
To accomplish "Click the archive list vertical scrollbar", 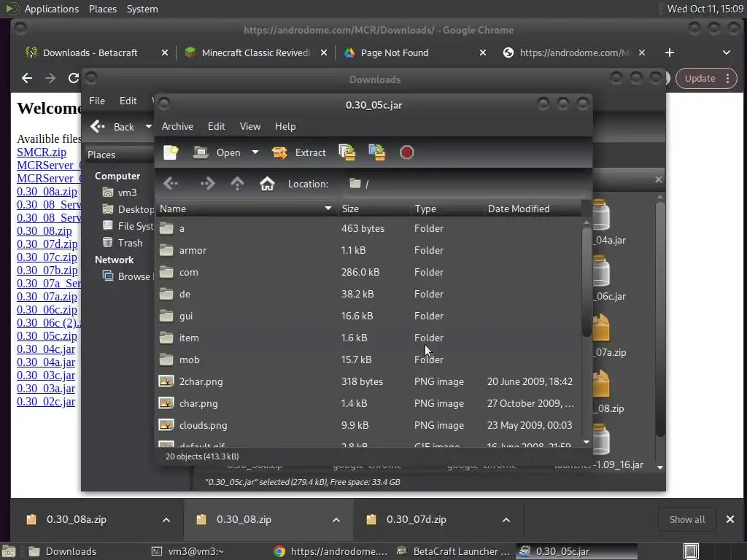I will tap(587, 281).
